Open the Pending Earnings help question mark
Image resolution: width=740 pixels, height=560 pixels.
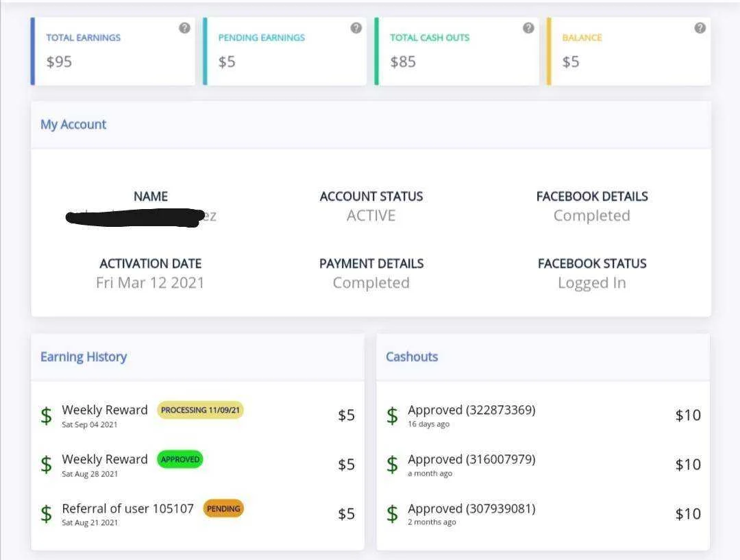pos(356,28)
